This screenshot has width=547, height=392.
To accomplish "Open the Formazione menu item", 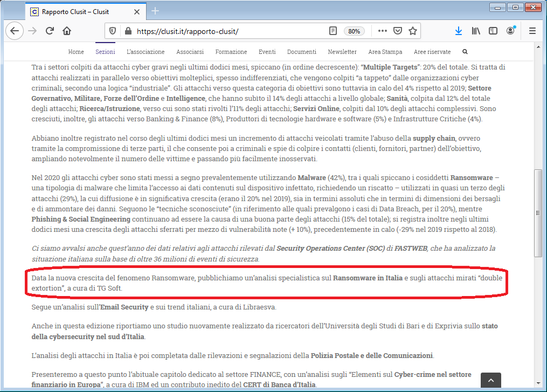I will pyautogui.click(x=231, y=52).
